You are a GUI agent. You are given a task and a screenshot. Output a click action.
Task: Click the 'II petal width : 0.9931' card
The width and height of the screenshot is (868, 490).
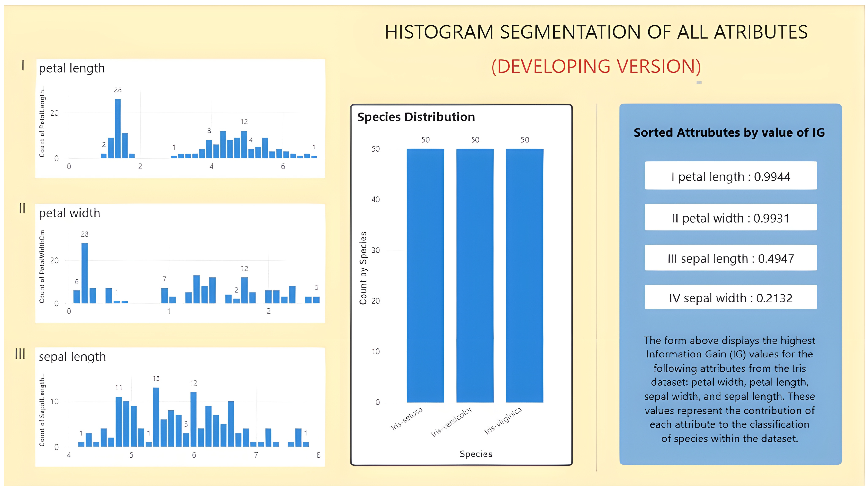coord(731,217)
